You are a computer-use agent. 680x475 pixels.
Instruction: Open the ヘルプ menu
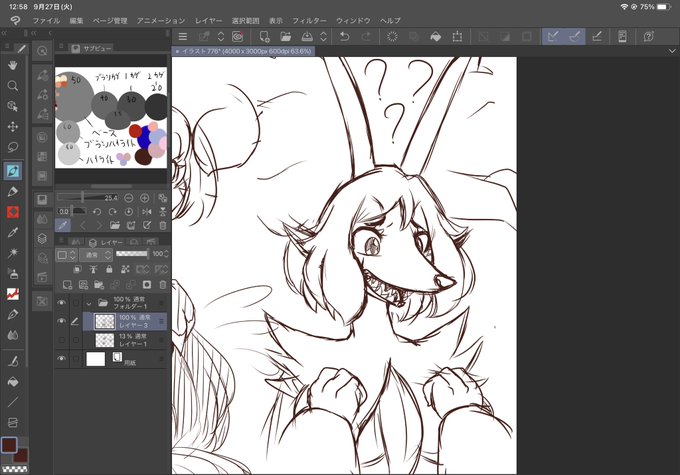tap(390, 20)
